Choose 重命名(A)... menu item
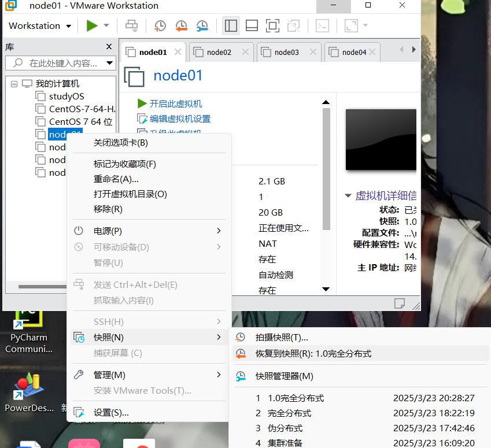Image resolution: width=491 pixels, height=448 pixels. point(149,179)
